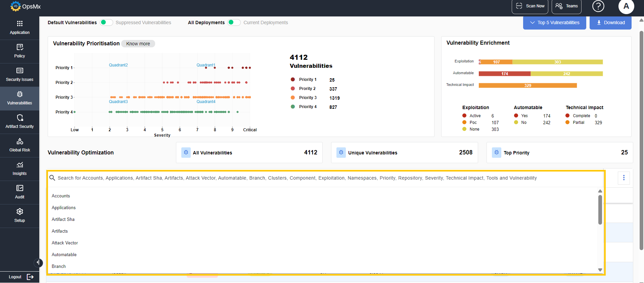644x283 pixels.
Task: Go to Security Issues in sidebar
Action: 19,75
